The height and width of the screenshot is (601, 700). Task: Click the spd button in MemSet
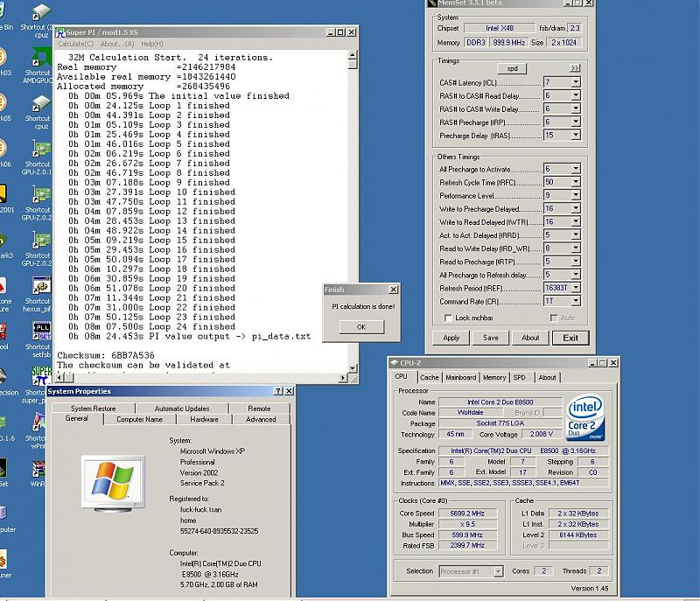click(512, 68)
